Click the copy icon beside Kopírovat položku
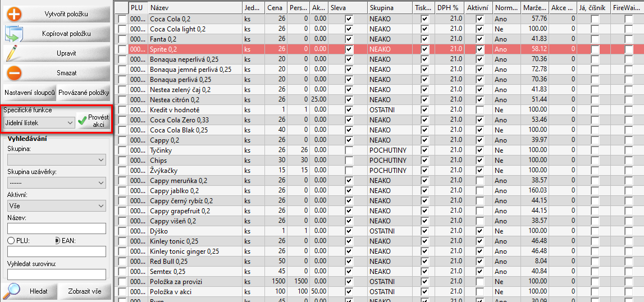Viewport: 644px width, 302px height. pyautogui.click(x=13, y=34)
